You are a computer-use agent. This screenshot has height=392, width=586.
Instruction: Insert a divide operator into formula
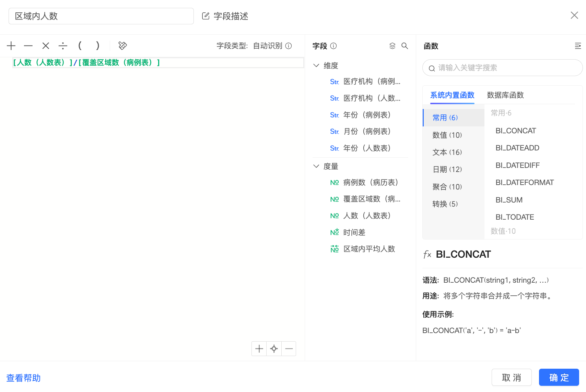click(63, 46)
